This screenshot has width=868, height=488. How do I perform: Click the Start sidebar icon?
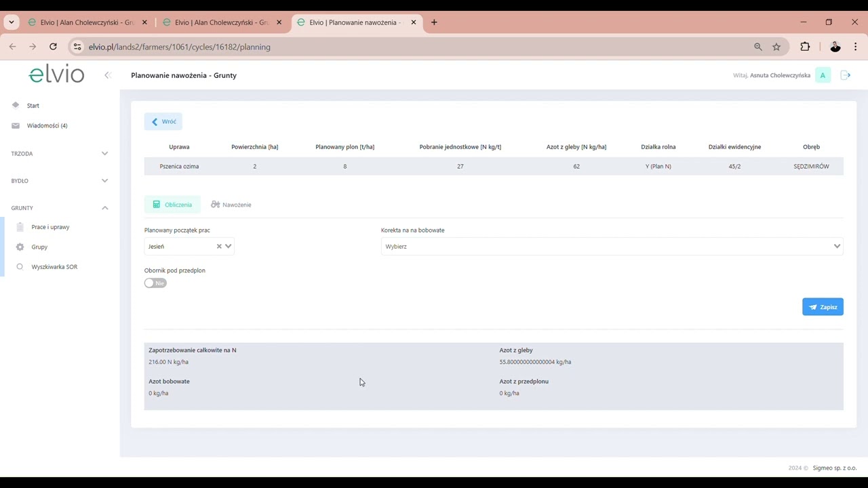[x=16, y=105]
